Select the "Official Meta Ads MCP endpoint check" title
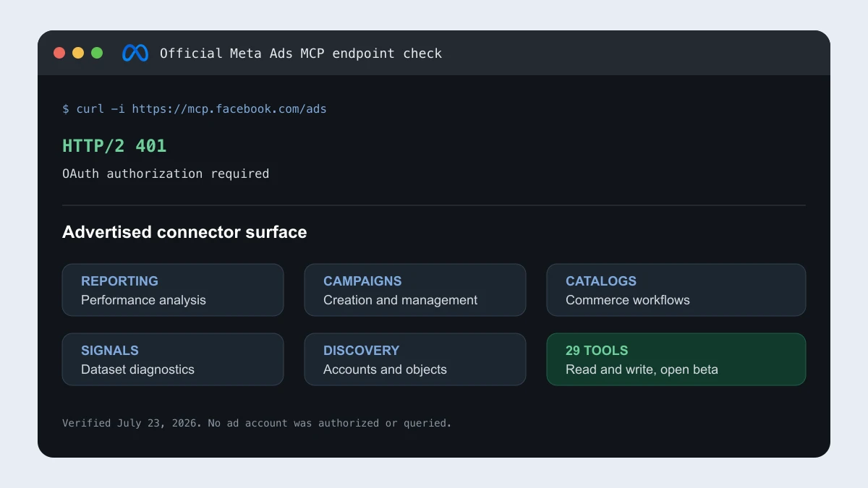 (x=301, y=53)
